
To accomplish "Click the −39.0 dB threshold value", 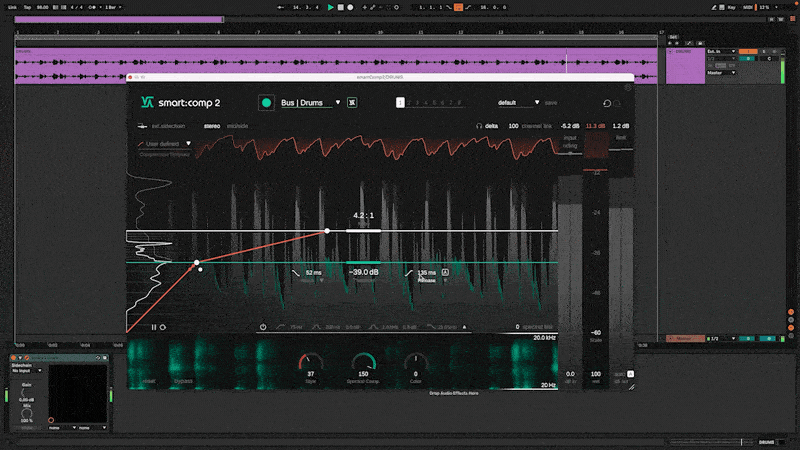I will point(364,272).
